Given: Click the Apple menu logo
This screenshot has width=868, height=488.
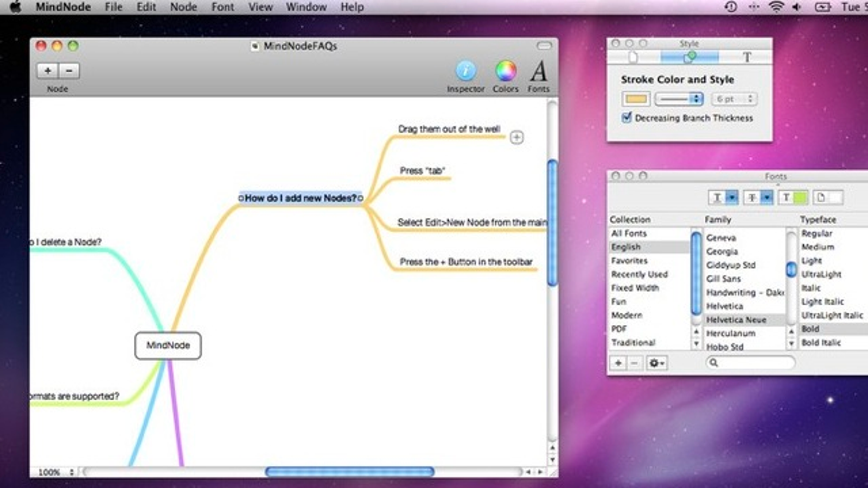Looking at the screenshot, I should coord(15,7).
